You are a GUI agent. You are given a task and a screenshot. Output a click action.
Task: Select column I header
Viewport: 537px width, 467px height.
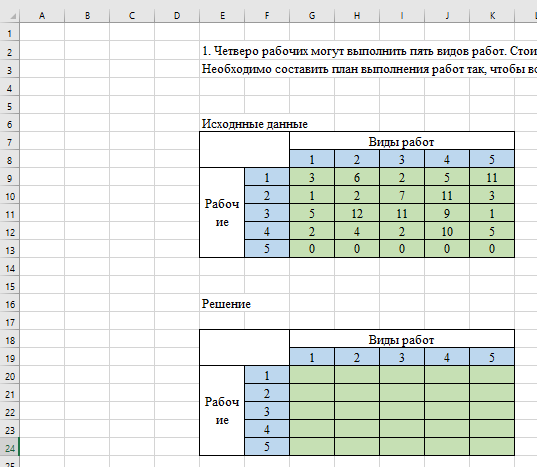(x=402, y=15)
